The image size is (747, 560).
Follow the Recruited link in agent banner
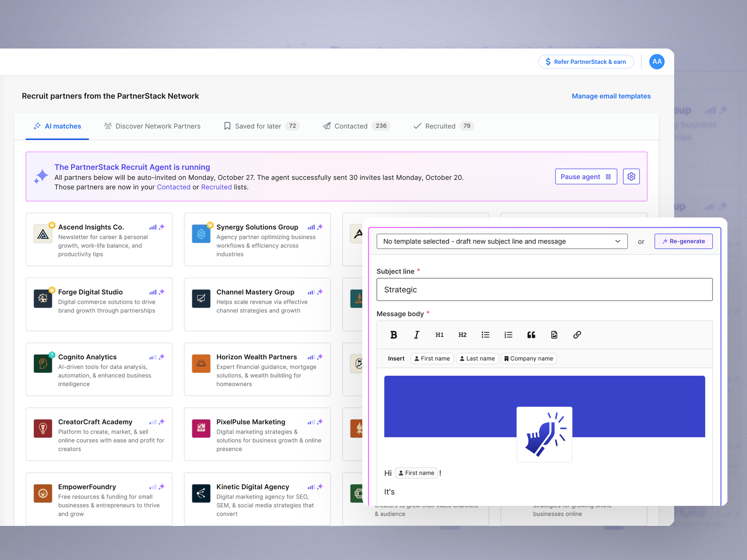[x=216, y=187]
